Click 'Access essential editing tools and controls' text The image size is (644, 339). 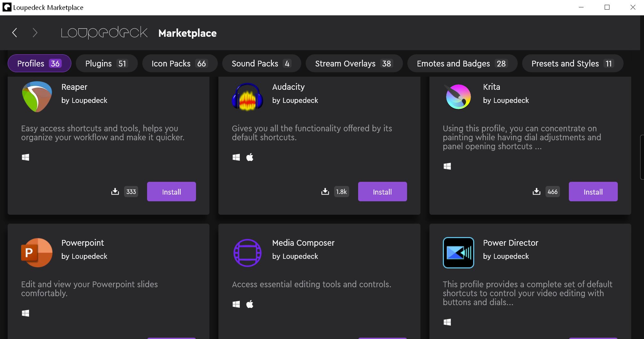pyautogui.click(x=311, y=284)
